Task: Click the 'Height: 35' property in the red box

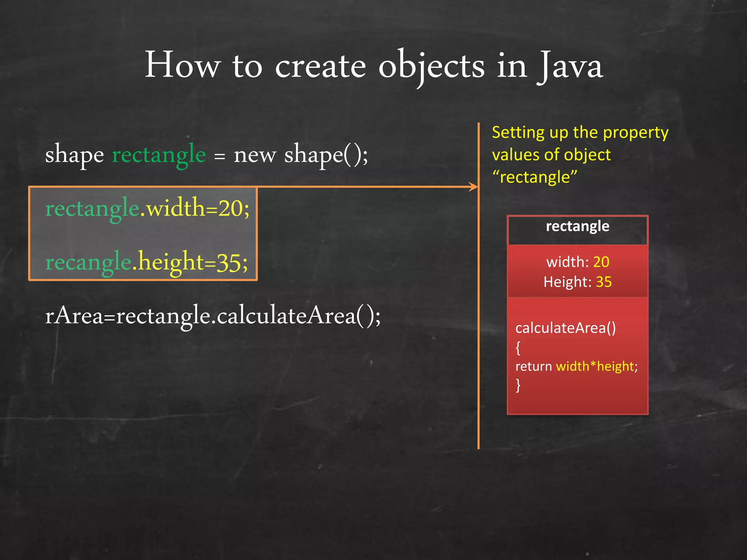Action: [x=577, y=282]
